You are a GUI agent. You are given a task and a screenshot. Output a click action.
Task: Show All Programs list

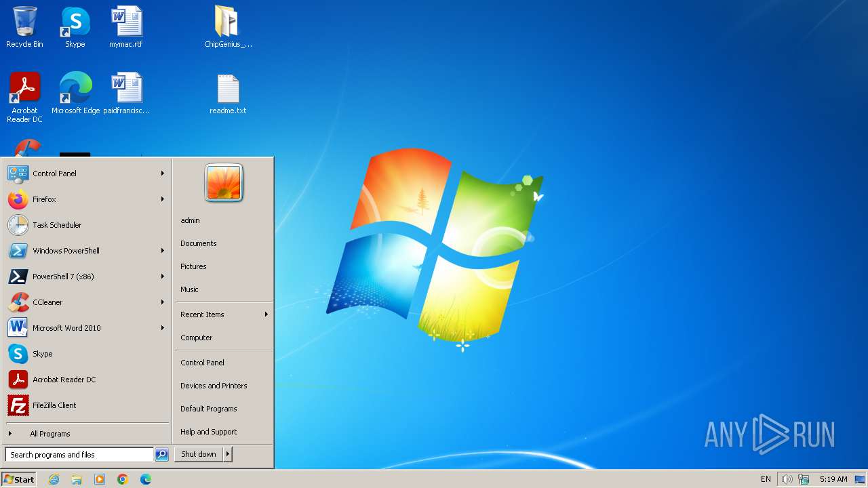click(x=86, y=434)
